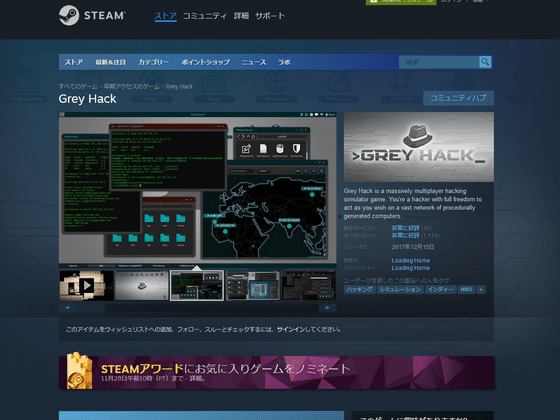
Task: Click the green install Steam button
Action: [x=401, y=2]
